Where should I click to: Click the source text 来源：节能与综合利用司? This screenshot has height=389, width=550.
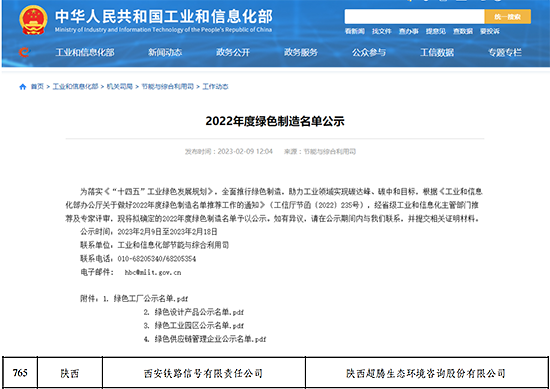[x=320, y=152]
